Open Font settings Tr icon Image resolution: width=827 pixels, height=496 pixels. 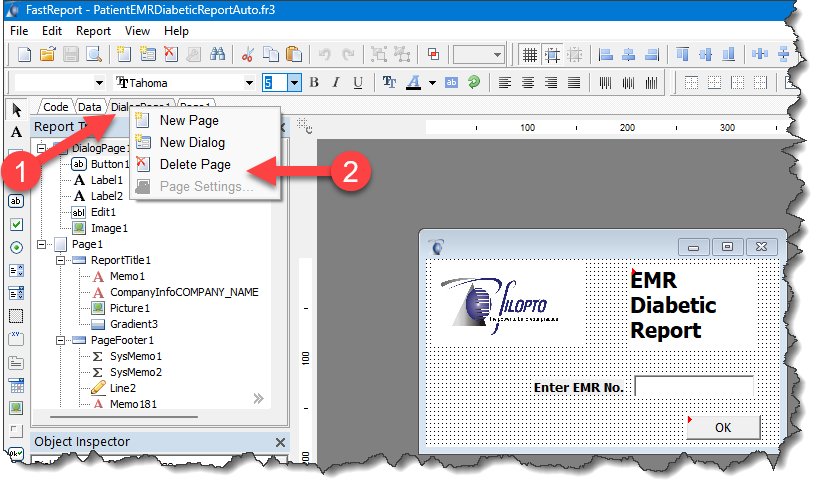[389, 82]
